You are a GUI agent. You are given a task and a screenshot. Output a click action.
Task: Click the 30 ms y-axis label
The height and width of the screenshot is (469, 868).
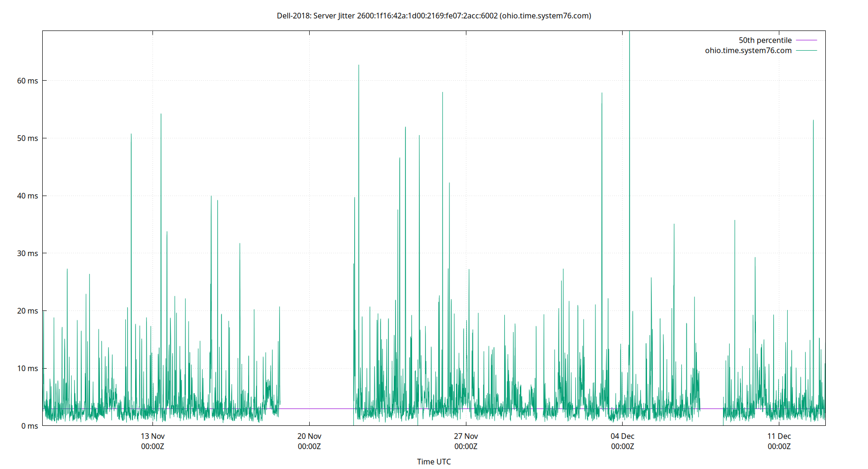coord(26,253)
